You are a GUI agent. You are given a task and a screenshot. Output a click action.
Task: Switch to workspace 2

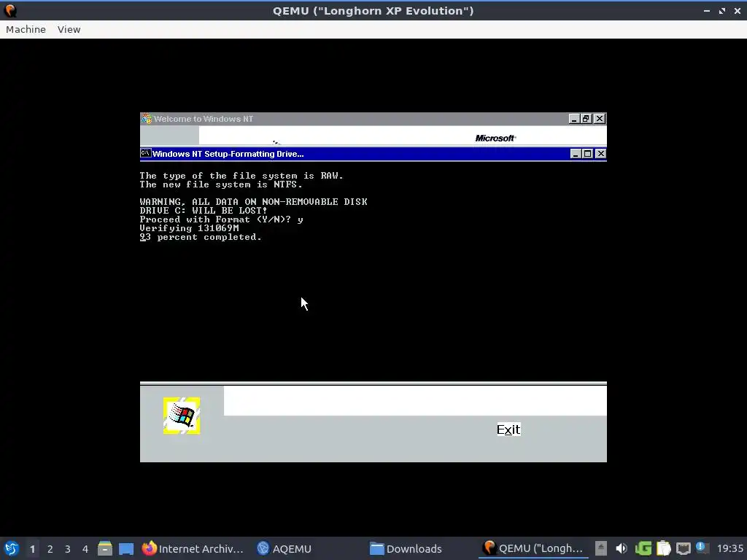50,549
